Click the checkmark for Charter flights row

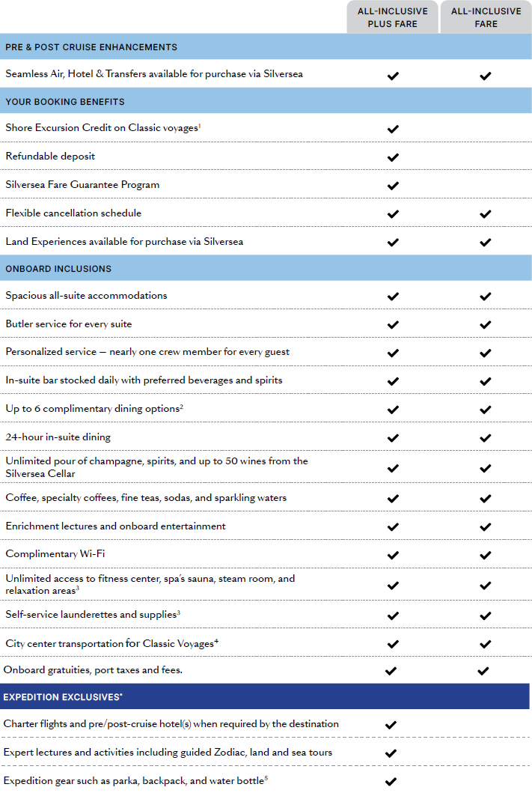(x=391, y=725)
